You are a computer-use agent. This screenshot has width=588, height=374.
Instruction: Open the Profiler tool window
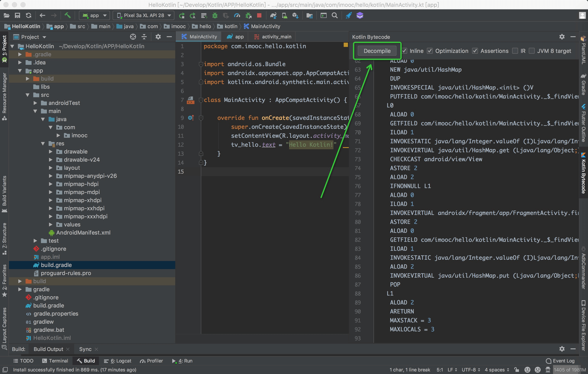coord(151,361)
